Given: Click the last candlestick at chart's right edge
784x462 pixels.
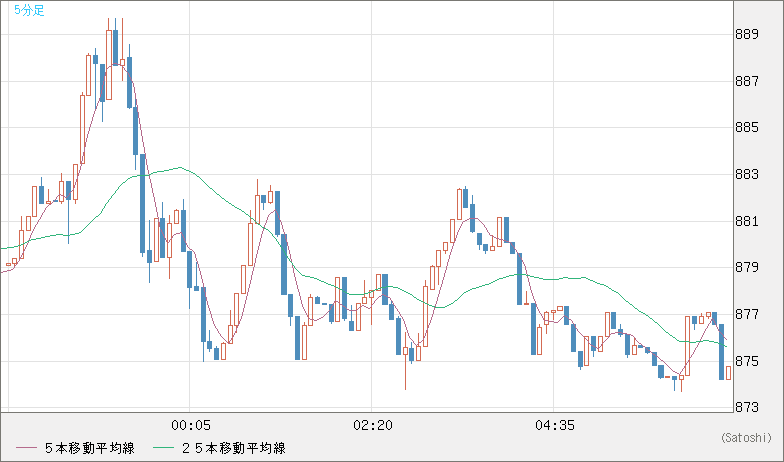Looking at the screenshot, I should tap(728, 373).
